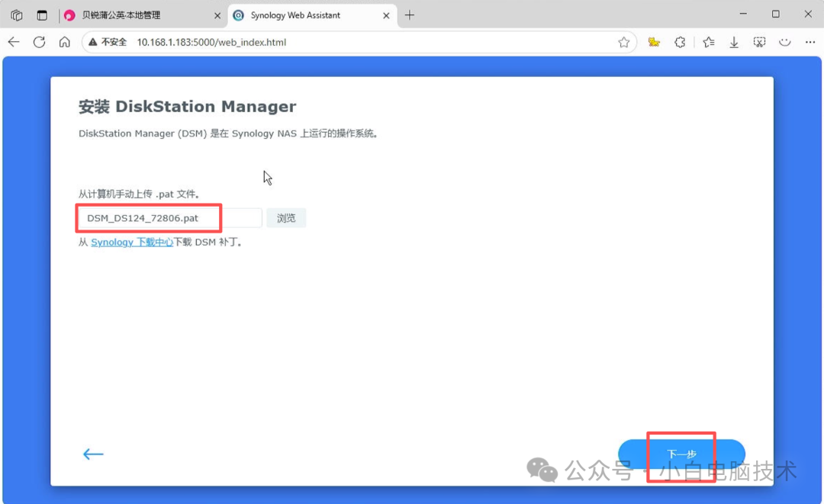Open the favorites list icon
The height and width of the screenshot is (504, 824).
[708, 42]
